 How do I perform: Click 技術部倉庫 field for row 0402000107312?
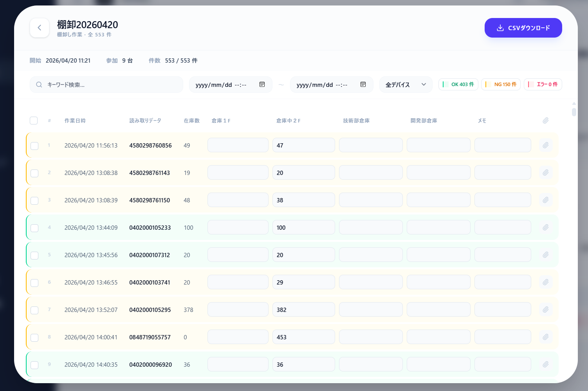point(371,255)
